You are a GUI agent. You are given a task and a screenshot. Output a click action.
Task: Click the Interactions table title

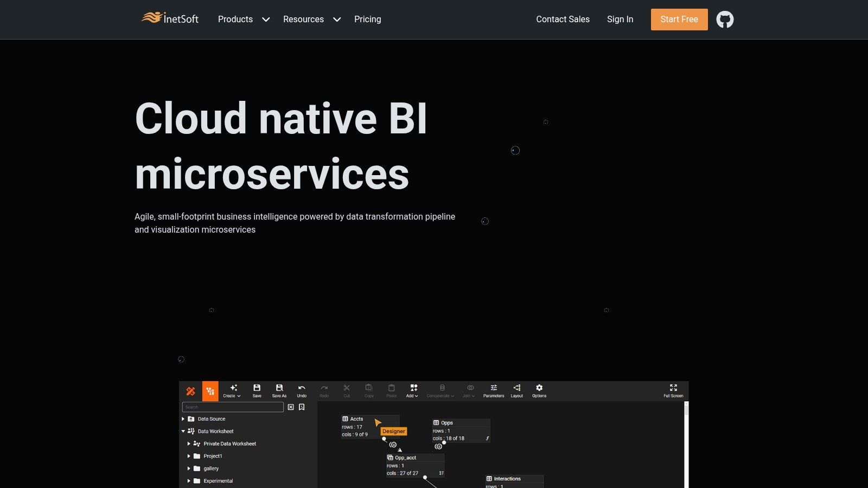507,479
